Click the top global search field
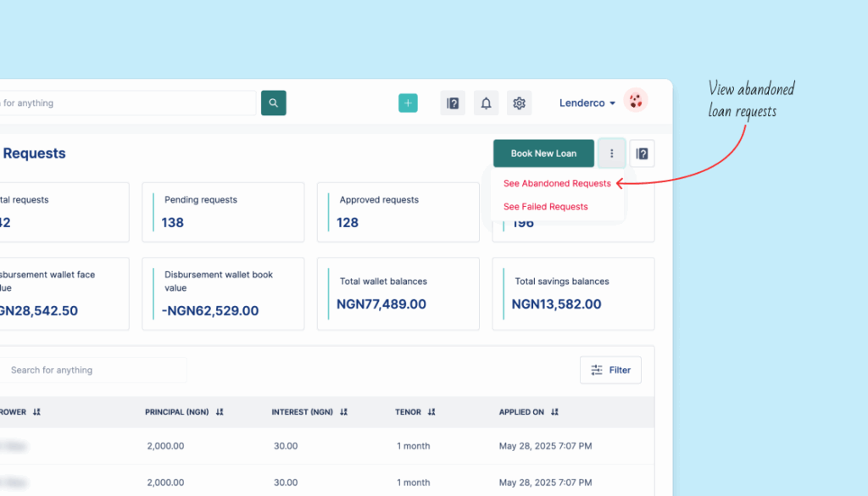The width and height of the screenshot is (868, 496). pyautogui.click(x=127, y=103)
